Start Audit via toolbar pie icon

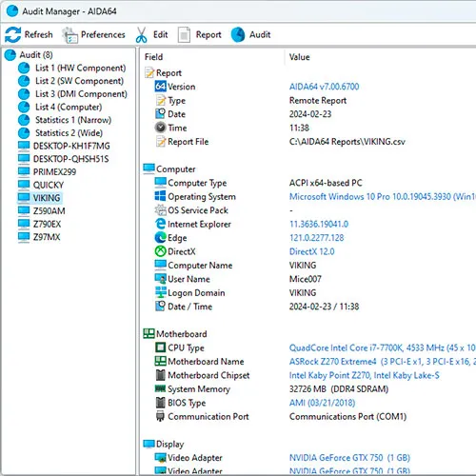click(x=238, y=34)
